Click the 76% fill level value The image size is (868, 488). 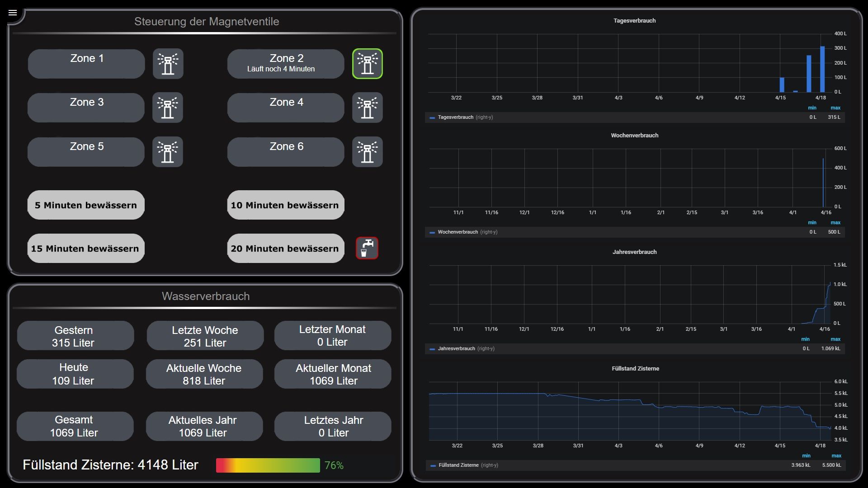(334, 465)
